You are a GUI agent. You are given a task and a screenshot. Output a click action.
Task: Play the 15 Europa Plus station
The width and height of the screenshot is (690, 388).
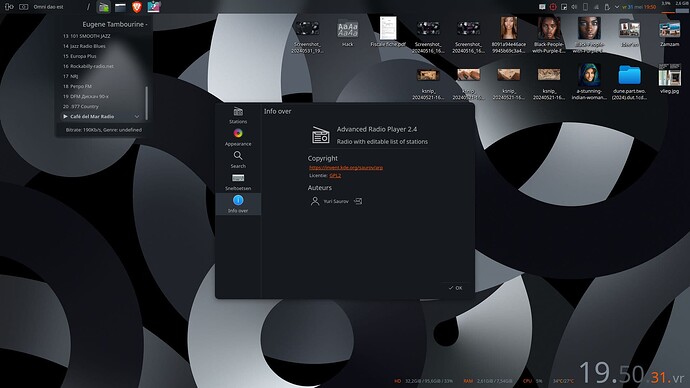click(x=102, y=56)
